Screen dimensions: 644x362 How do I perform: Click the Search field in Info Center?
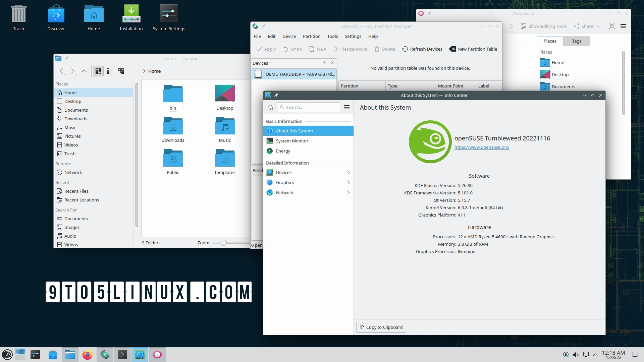click(308, 107)
